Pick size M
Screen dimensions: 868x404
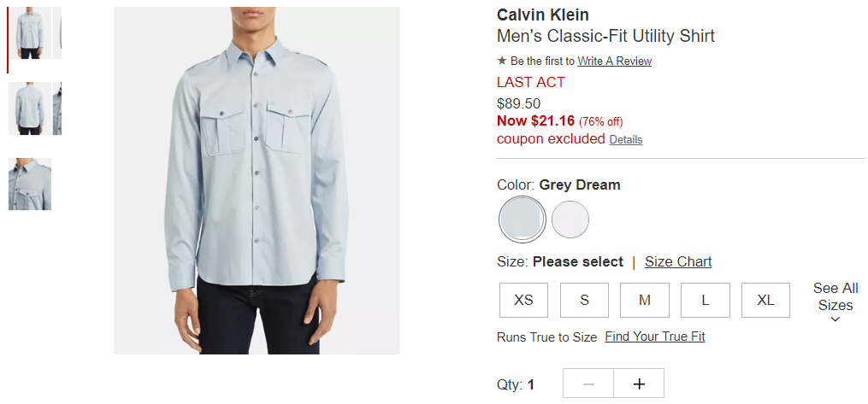[645, 300]
